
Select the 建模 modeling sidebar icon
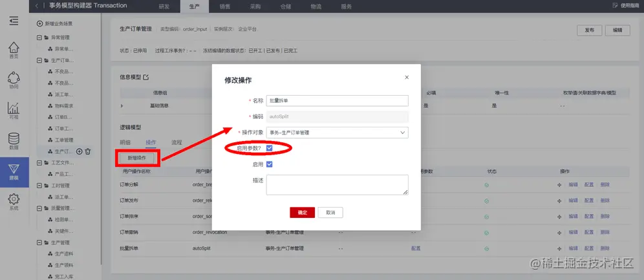[14, 172]
